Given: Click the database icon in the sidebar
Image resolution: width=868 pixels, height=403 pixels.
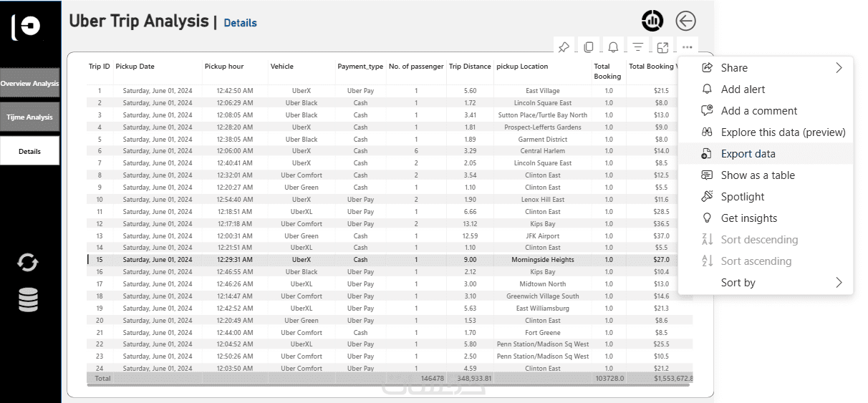Looking at the screenshot, I should point(28,300).
